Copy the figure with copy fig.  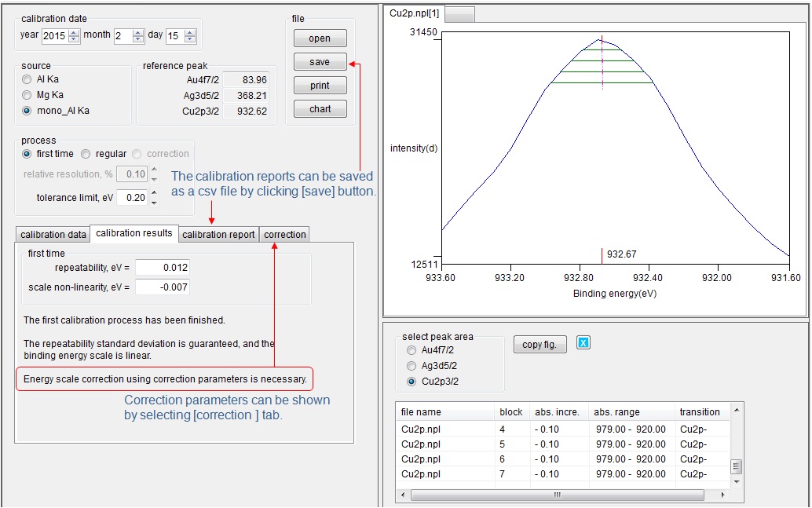(x=540, y=344)
